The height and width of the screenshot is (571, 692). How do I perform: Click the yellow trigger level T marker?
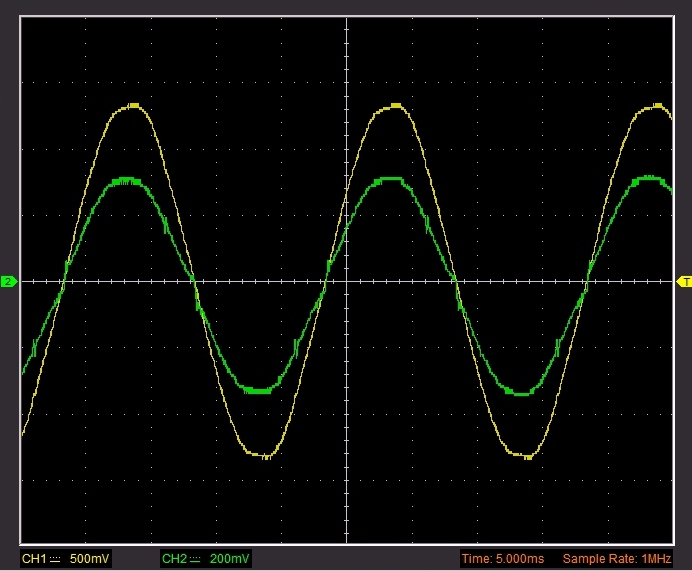[x=684, y=282]
